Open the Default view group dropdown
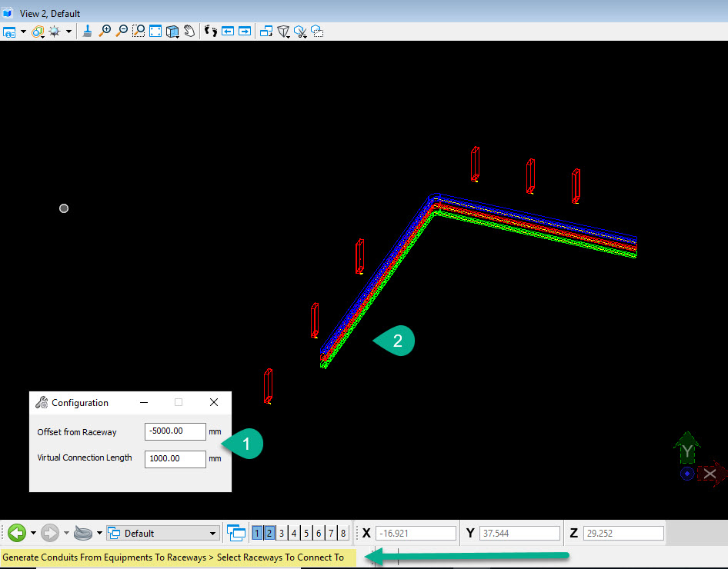The image size is (728, 569). [214, 532]
